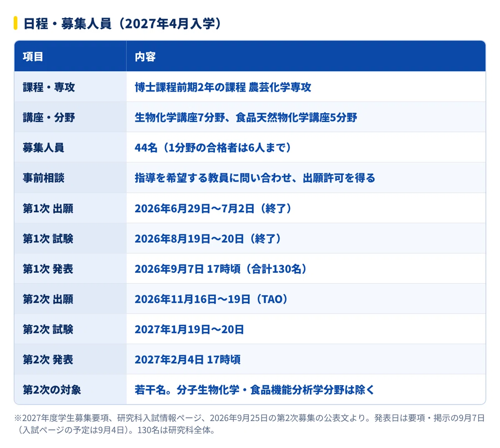Click the text 若干名。分子生物化学・食品機能分析学分野は除く
The height and width of the screenshot is (448, 500).
[255, 390]
